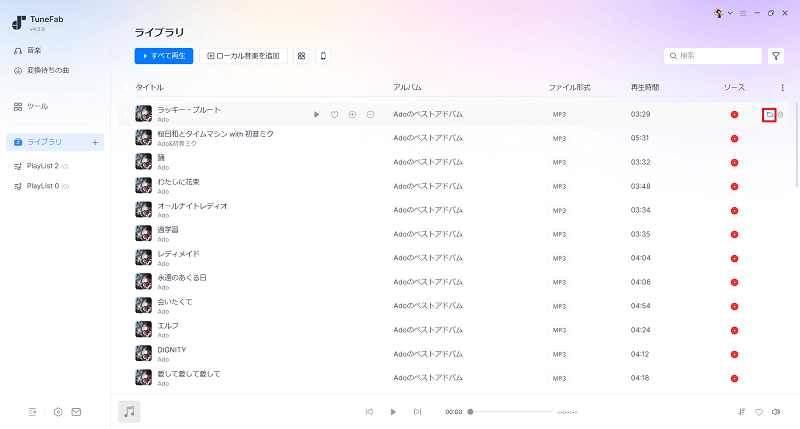Click the すべて再生 button

tap(164, 56)
